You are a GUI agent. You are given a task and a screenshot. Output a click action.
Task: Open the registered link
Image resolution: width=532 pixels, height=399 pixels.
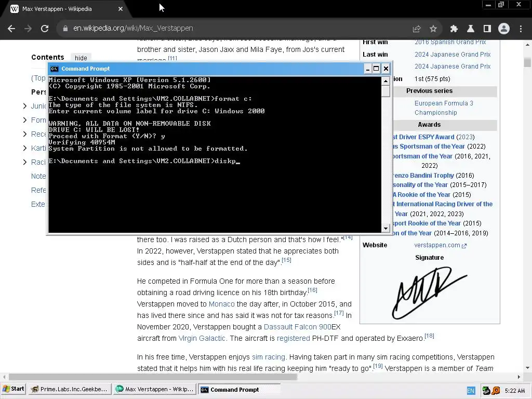(x=293, y=338)
